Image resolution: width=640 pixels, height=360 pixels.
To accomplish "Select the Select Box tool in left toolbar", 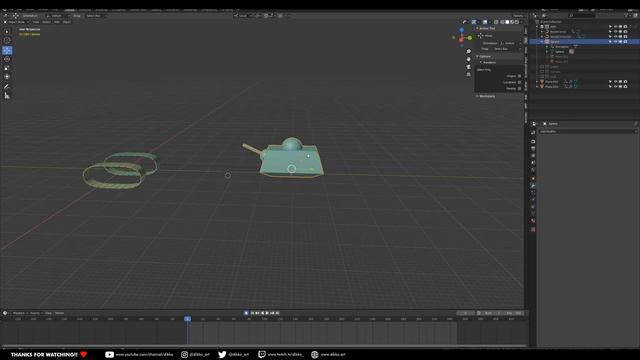I will tap(7, 31).
